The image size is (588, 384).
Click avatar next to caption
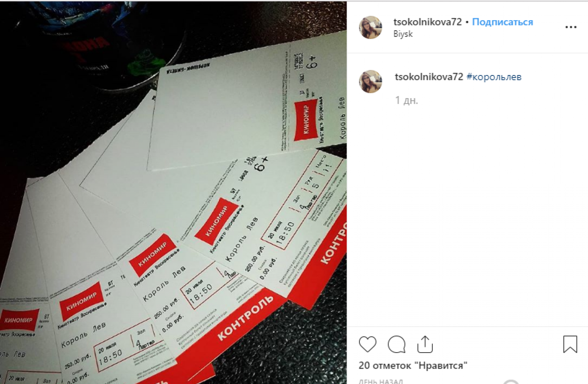370,81
